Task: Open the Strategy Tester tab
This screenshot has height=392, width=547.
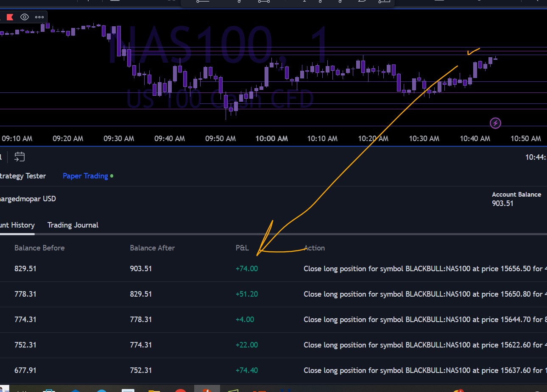Action: coord(23,176)
